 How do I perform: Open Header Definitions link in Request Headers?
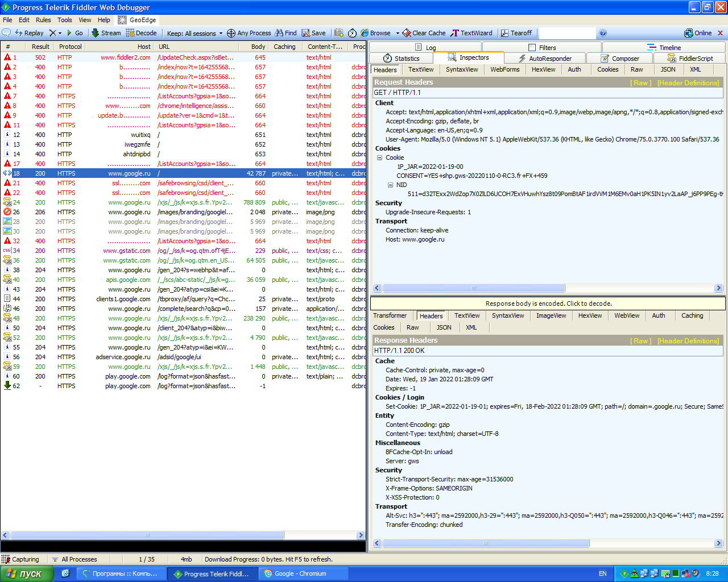(x=688, y=82)
